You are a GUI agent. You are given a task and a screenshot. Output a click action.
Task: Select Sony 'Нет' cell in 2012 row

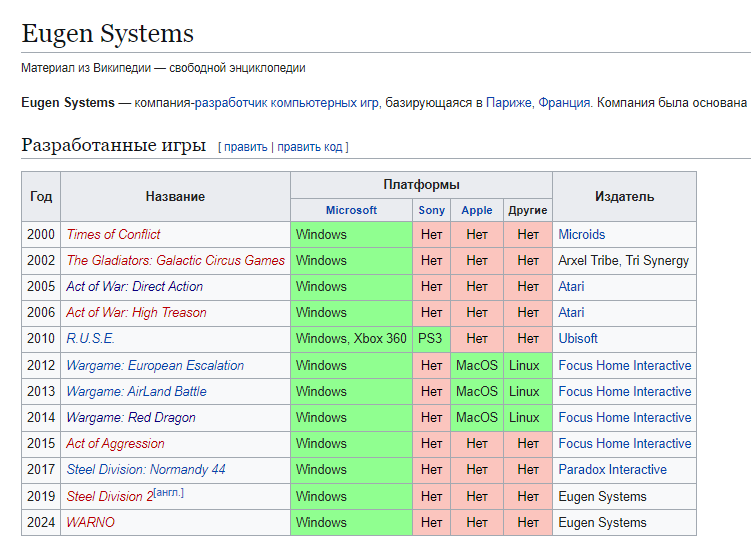pos(431,365)
